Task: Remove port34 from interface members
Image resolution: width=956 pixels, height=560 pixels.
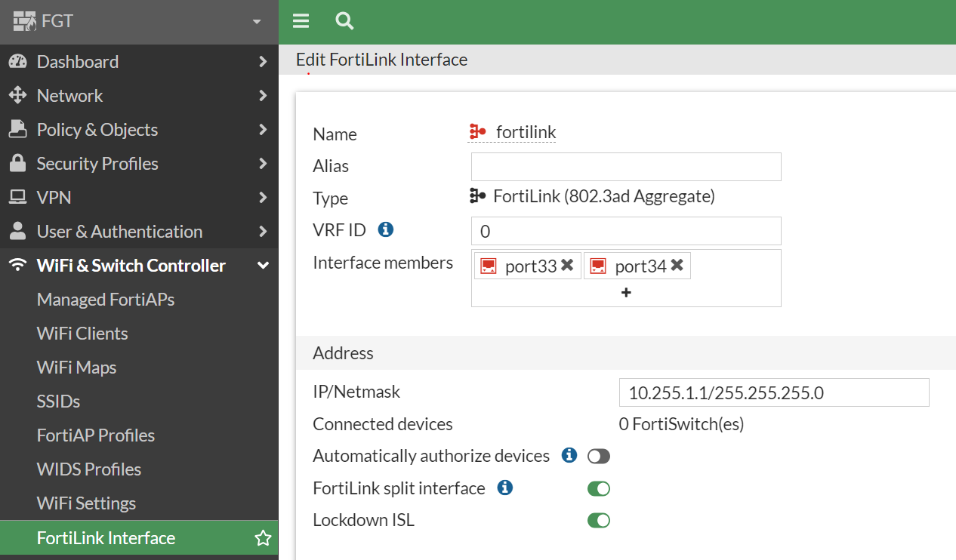Action: [x=677, y=265]
